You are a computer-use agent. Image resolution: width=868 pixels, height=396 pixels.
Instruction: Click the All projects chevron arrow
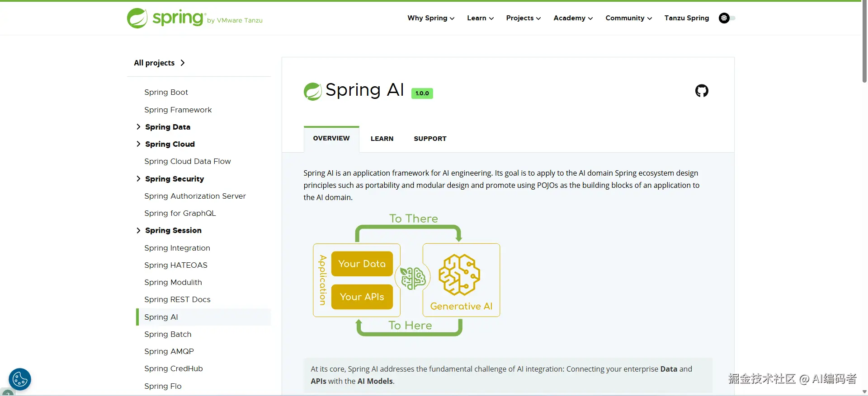click(183, 63)
